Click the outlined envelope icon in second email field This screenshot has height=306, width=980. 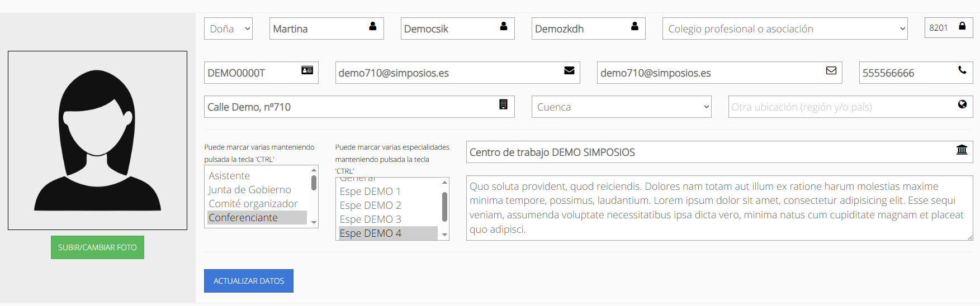click(x=831, y=70)
